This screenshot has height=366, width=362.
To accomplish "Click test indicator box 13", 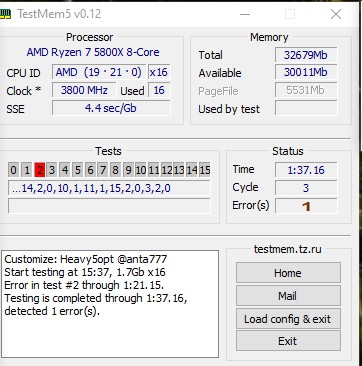I will pyautogui.click(x=179, y=170).
